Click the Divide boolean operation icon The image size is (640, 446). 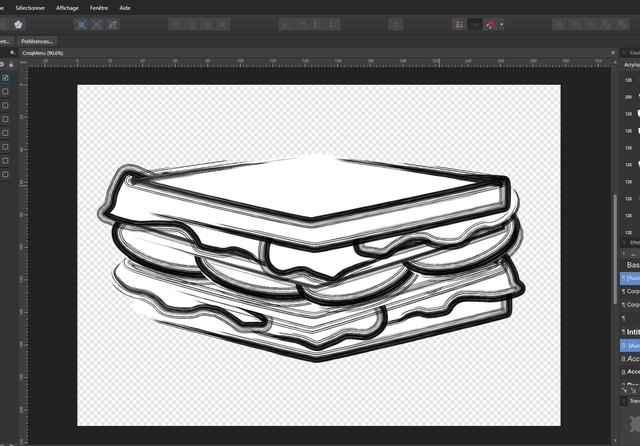622,25
